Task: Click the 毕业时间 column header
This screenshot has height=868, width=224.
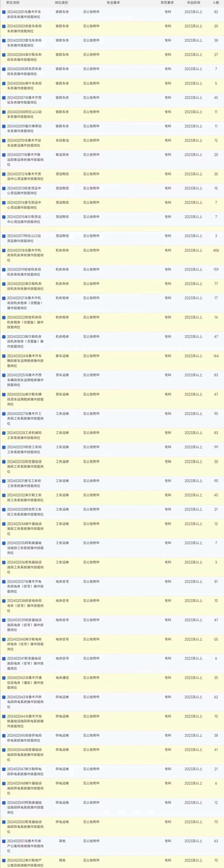Action: click(193, 3)
